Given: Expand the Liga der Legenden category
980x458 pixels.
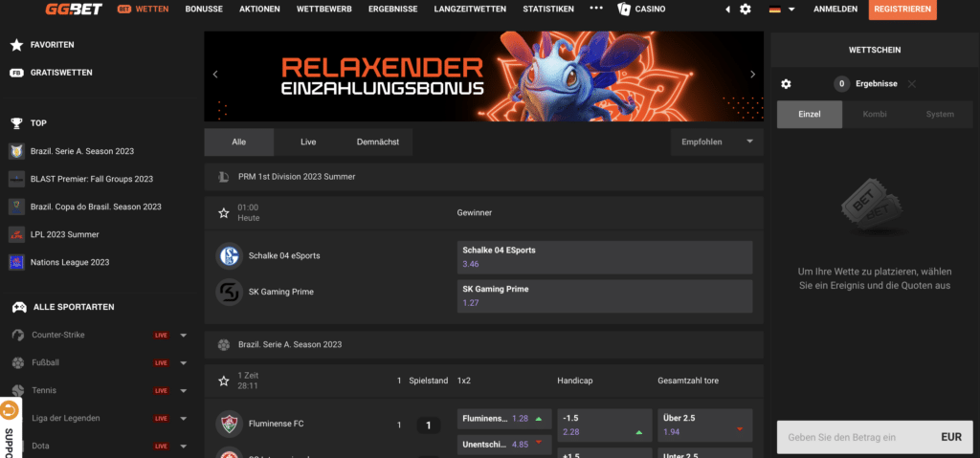Looking at the screenshot, I should tap(183, 419).
